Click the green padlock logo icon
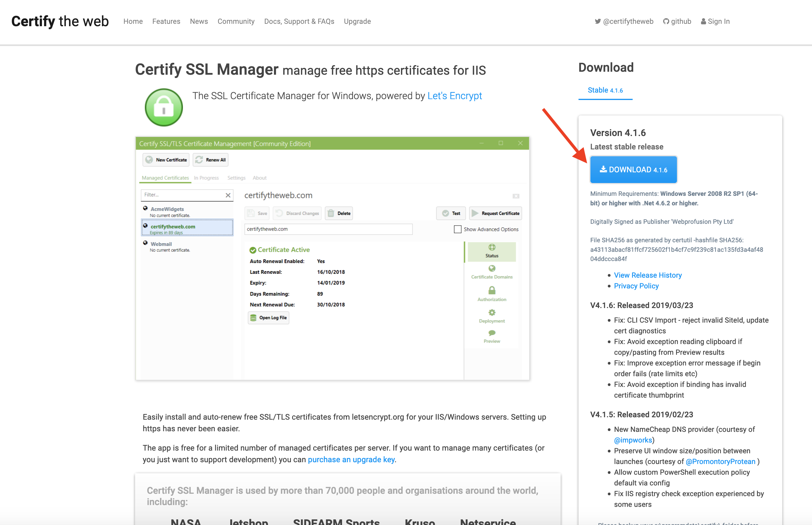812x525 pixels. pyautogui.click(x=164, y=107)
